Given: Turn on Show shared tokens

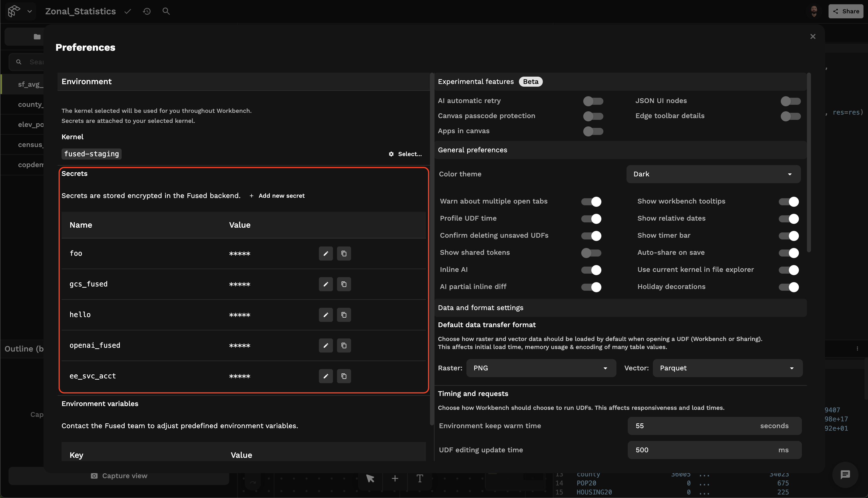Looking at the screenshot, I should (x=591, y=253).
